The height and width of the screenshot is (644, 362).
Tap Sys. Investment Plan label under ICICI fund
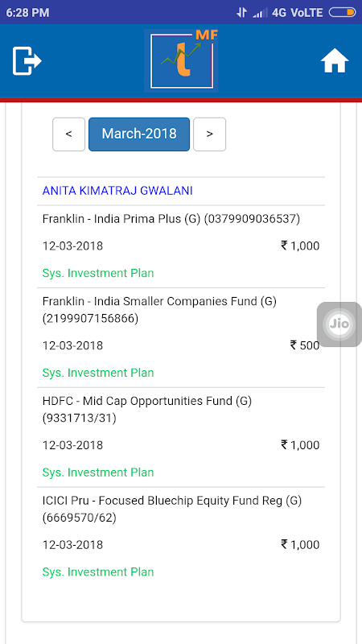coord(98,572)
